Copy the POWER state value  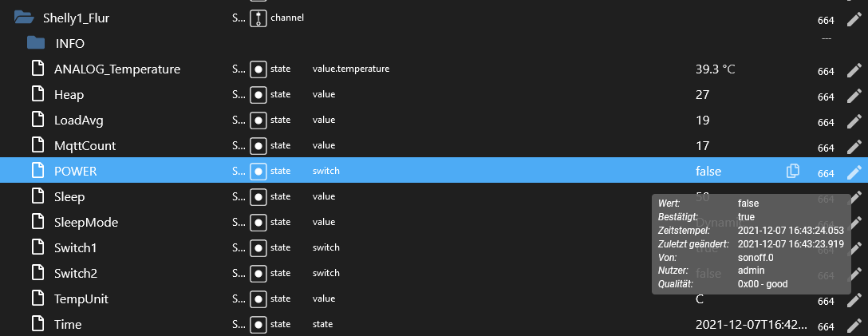[792, 171]
